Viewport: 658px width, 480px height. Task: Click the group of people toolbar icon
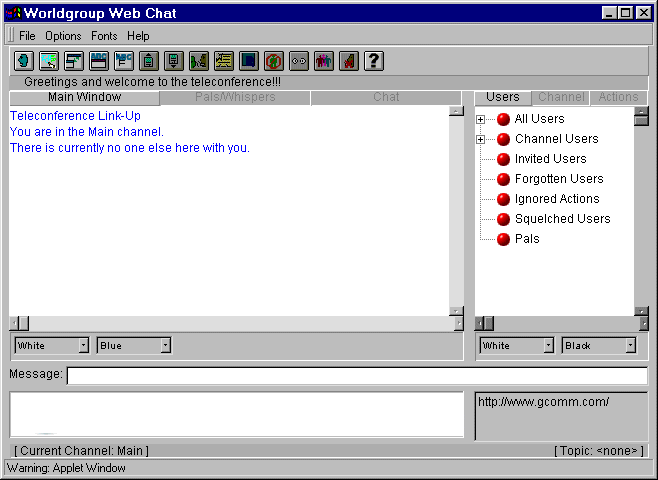323,61
